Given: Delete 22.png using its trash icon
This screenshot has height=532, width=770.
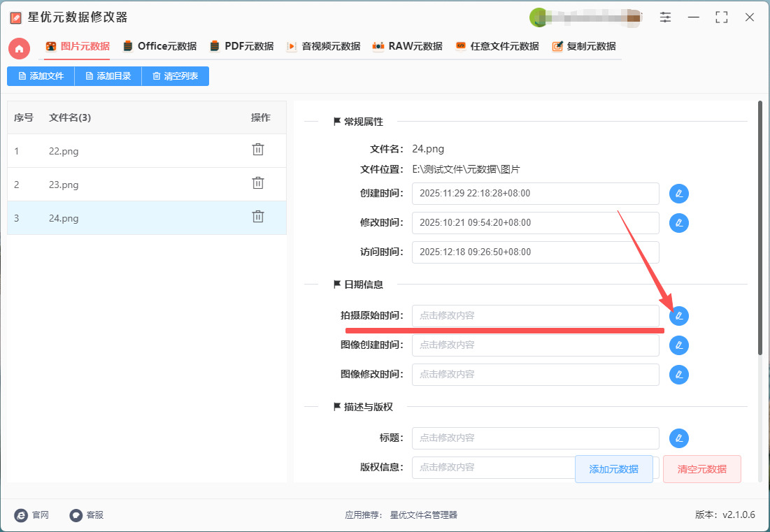Looking at the screenshot, I should pyautogui.click(x=258, y=150).
